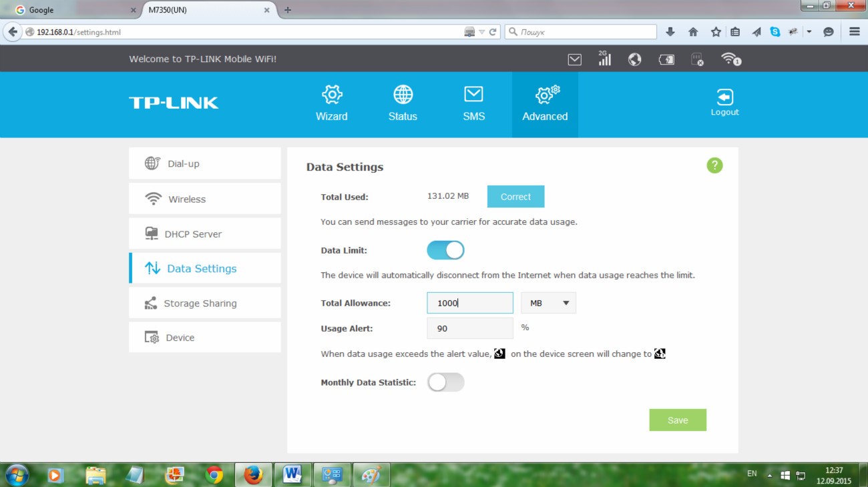Open the Wireless settings menu item
Screen dimensions: 868x487
204,199
